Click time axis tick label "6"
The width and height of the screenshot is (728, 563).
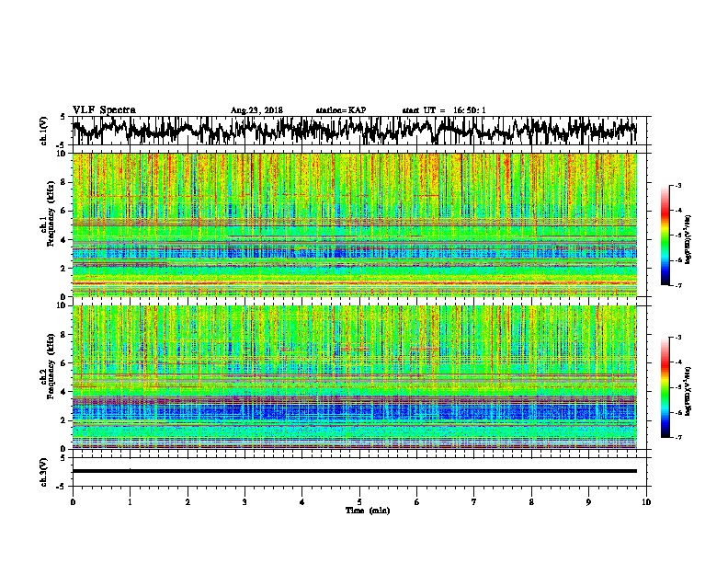[417, 502]
